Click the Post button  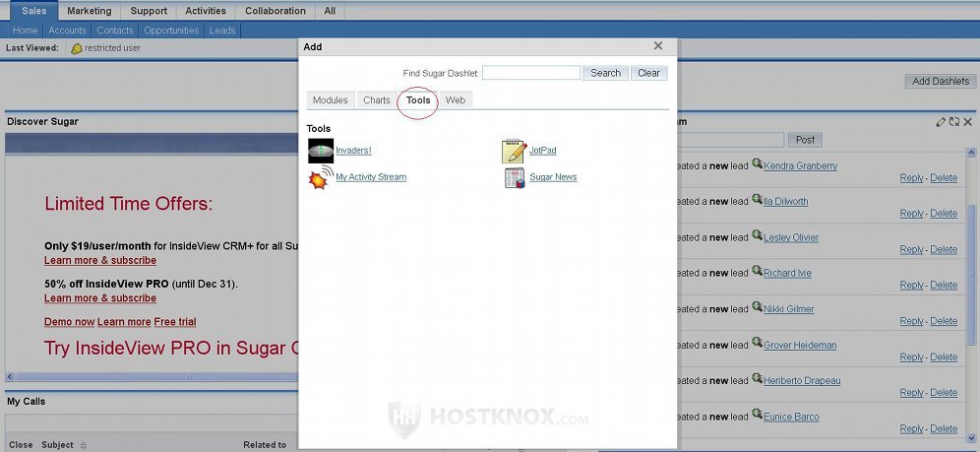point(805,140)
